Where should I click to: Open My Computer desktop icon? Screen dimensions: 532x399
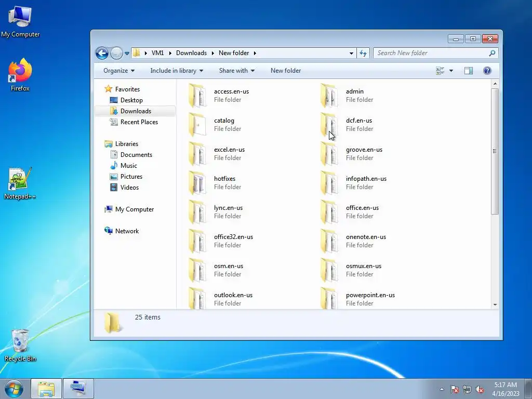click(20, 21)
